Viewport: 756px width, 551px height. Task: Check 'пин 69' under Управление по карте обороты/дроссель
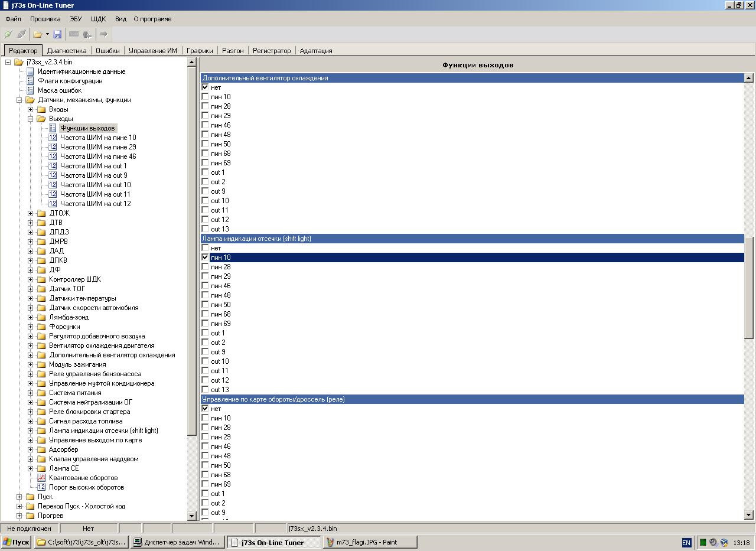click(x=206, y=484)
